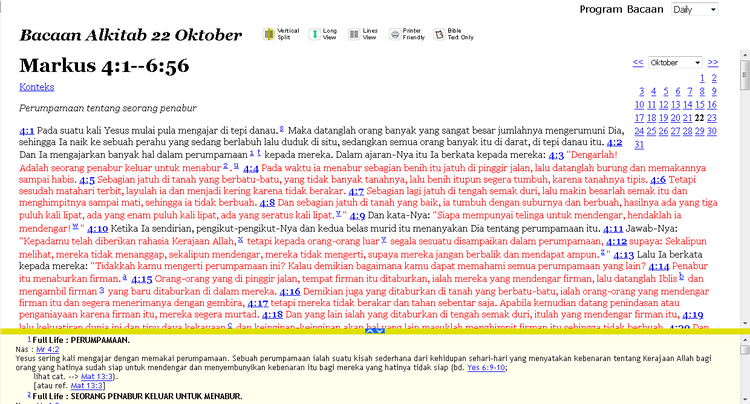Open verse 4:13 link
This screenshot has width=750, height=404.
click(x=624, y=255)
